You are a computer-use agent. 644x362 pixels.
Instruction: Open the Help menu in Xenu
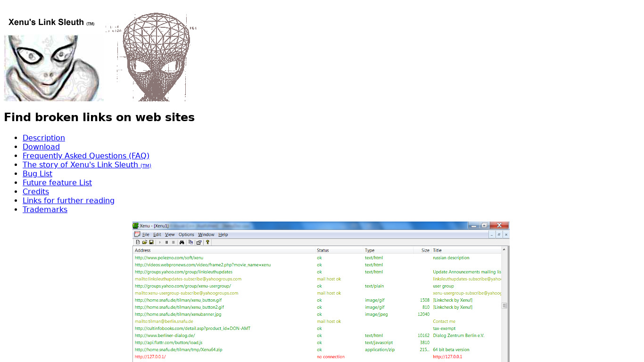pyautogui.click(x=223, y=235)
